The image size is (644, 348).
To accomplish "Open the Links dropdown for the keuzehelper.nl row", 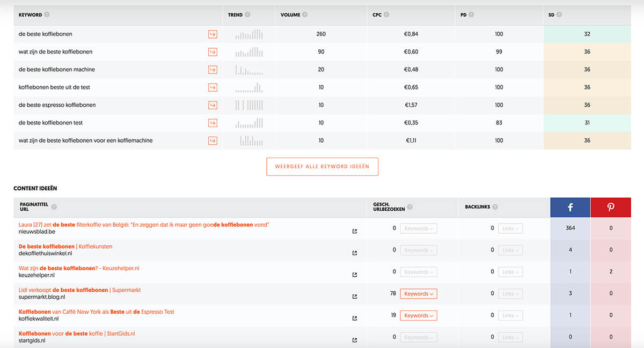I will pyautogui.click(x=510, y=272).
